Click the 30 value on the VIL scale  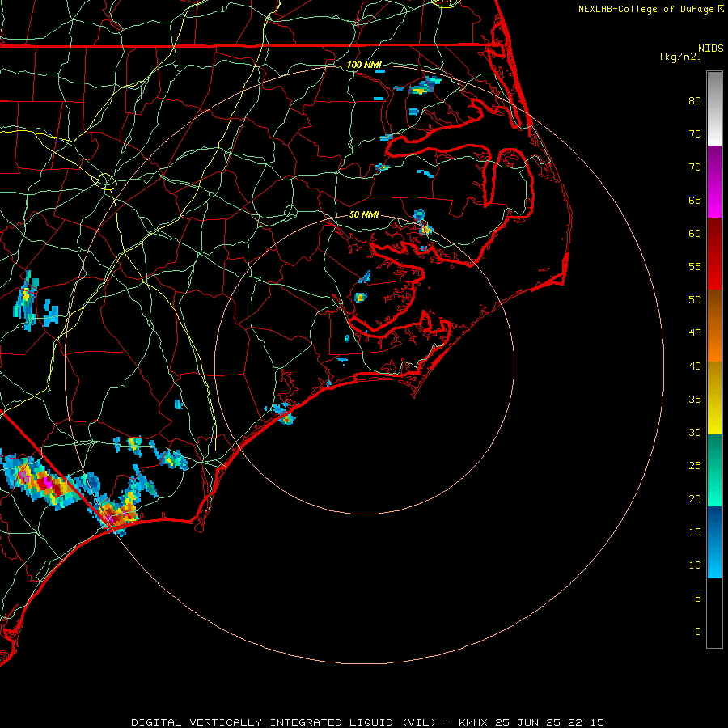point(695,432)
